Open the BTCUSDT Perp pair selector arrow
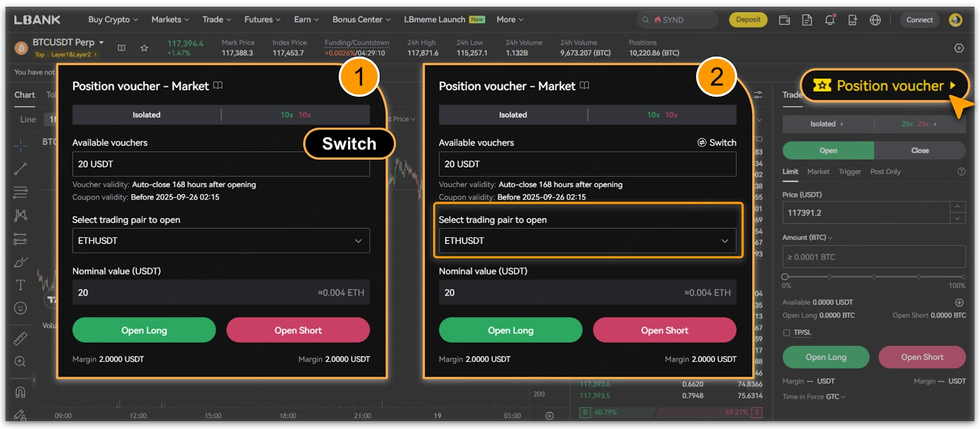Viewport: 980px width, 429px height. 102,42
